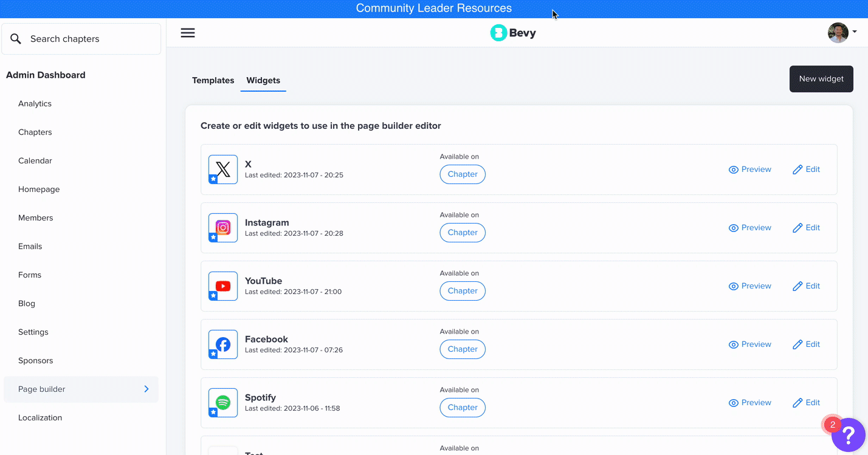Click the Bevy logo in header
Screen dimensions: 868x455
click(513, 33)
